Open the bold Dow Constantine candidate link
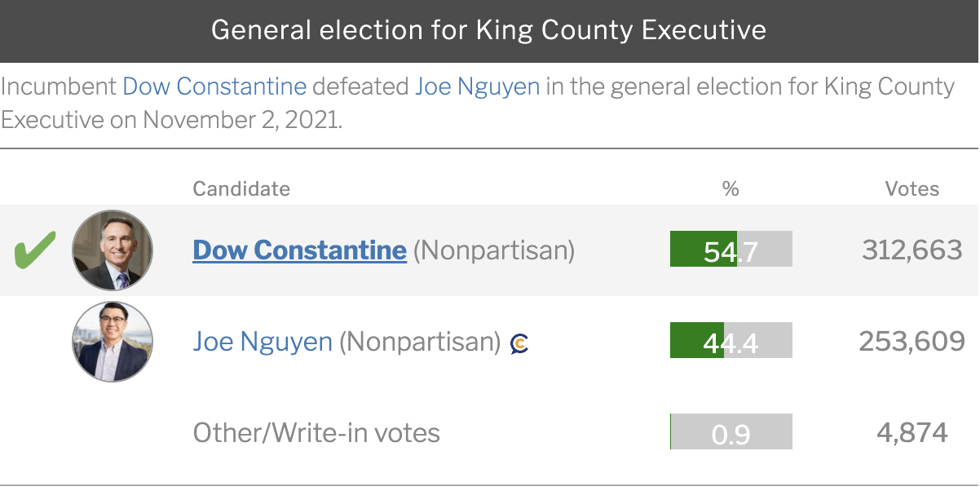Screen dimensions: 980x491 coord(299,250)
